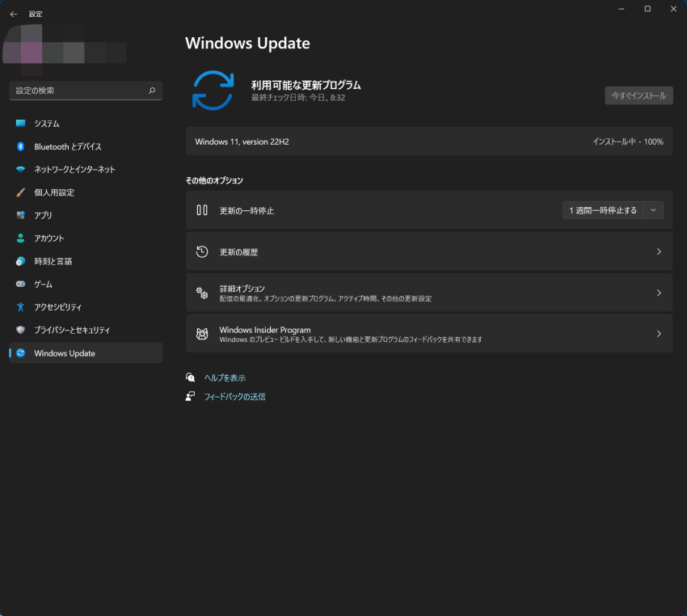Click the 更新の一時停止 label

pyautogui.click(x=247, y=211)
